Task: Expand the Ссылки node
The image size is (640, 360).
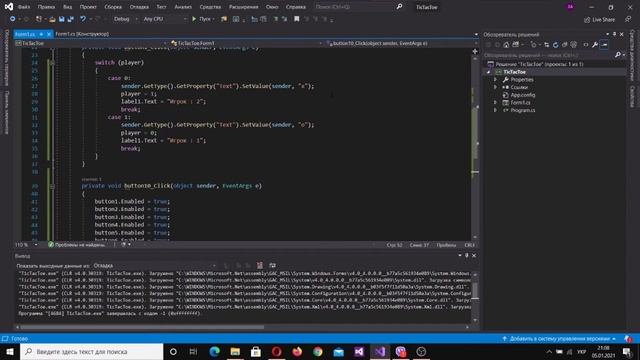Action: [496, 87]
